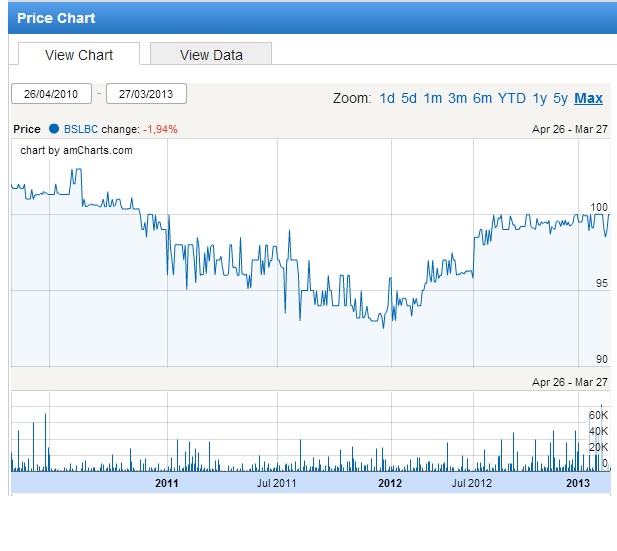This screenshot has width=617, height=551.
Task: Click the 20K volume axis label
Action: [598, 447]
